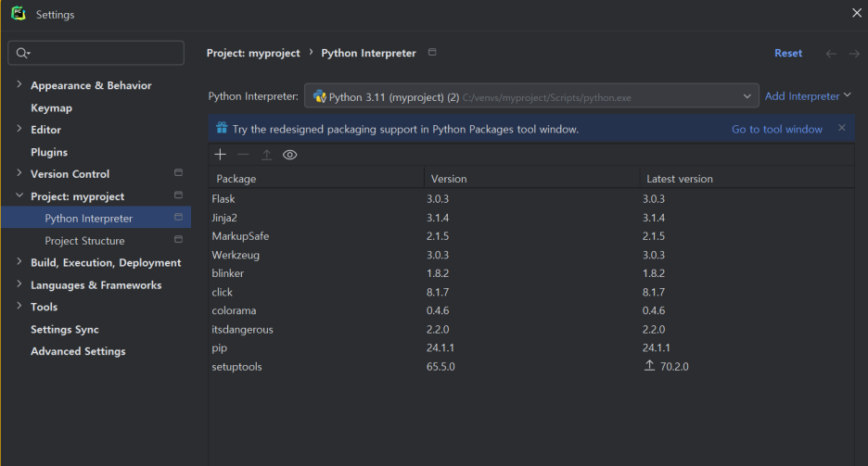Click the uninstall package minus icon
The image size is (868, 466).
click(243, 155)
